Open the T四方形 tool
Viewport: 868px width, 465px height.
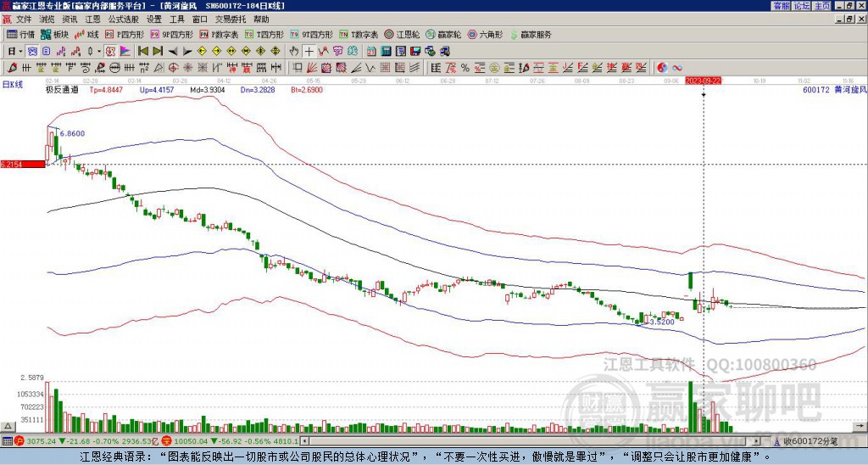tap(264, 34)
